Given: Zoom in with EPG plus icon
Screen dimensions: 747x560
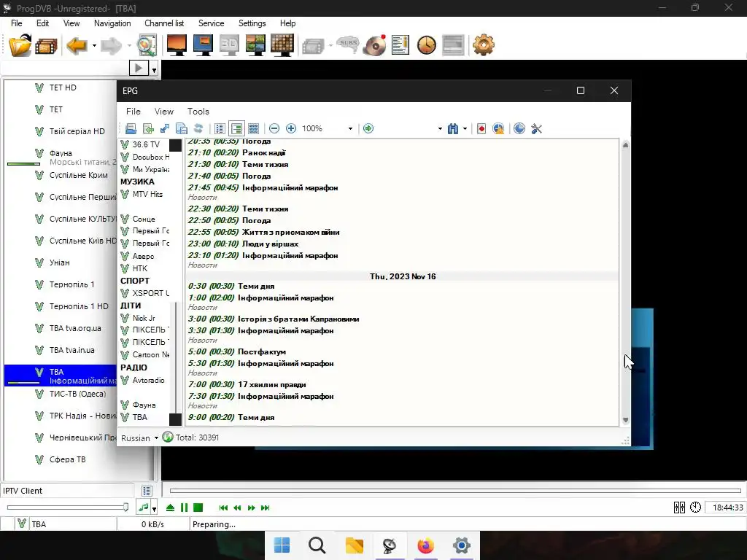Looking at the screenshot, I should (x=291, y=128).
